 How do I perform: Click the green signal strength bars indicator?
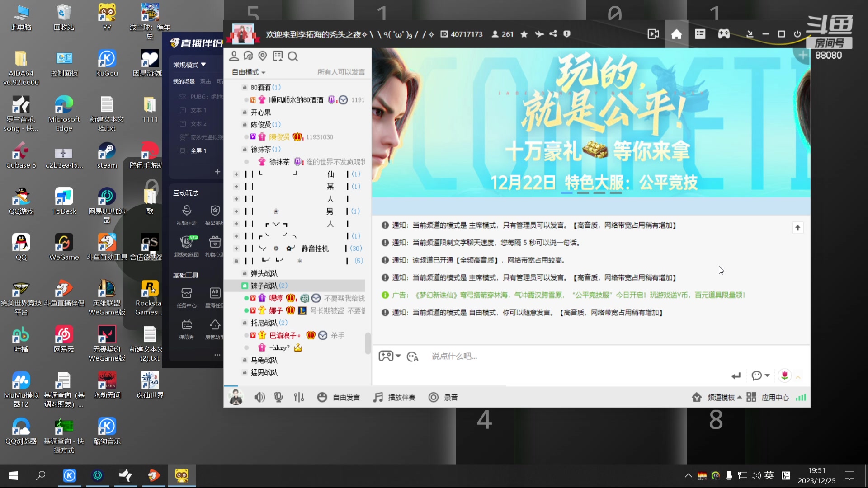pos(801,397)
